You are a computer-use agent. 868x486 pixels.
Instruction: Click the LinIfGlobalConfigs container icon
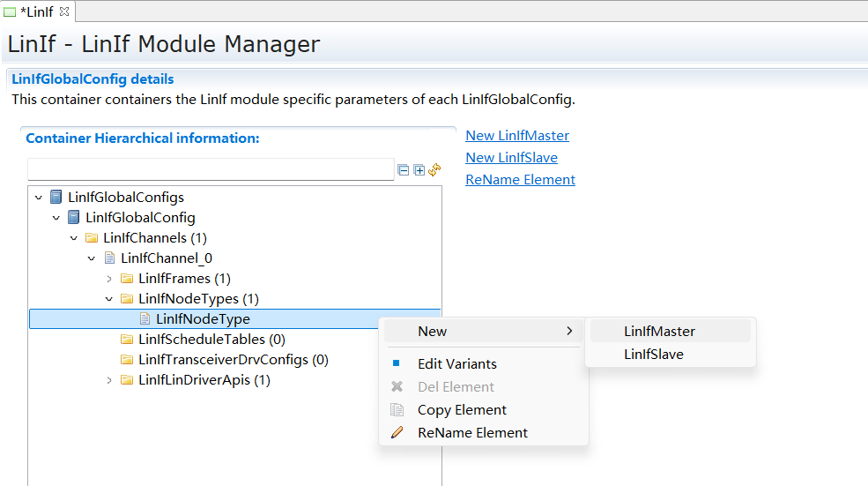pyautogui.click(x=56, y=197)
